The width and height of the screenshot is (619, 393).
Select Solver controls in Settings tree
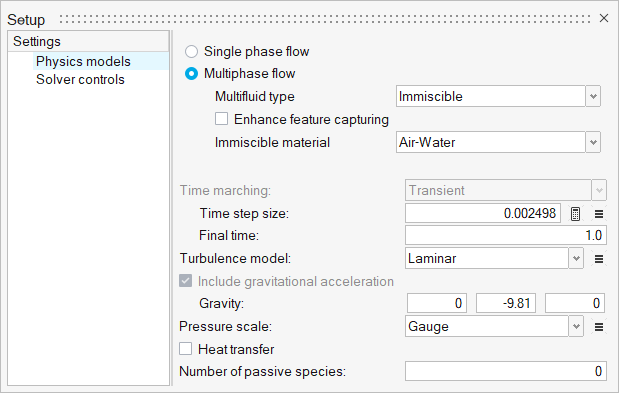[x=81, y=79]
